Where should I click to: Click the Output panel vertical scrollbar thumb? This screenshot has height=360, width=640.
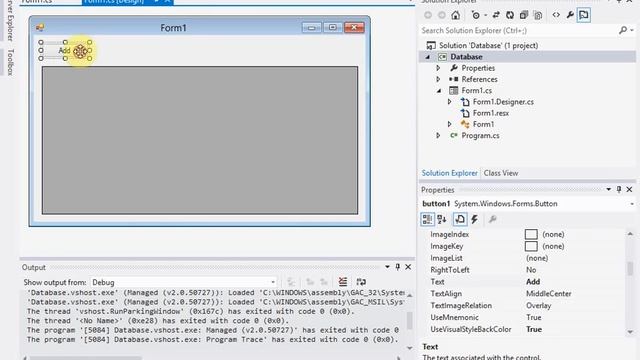tap(409, 320)
